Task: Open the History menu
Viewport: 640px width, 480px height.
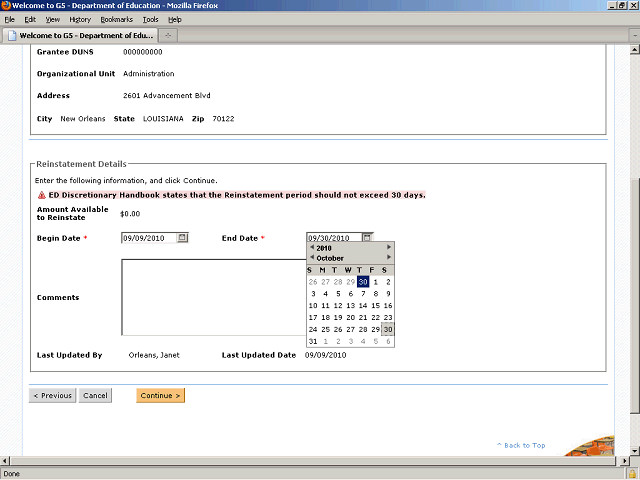Action: coord(80,20)
